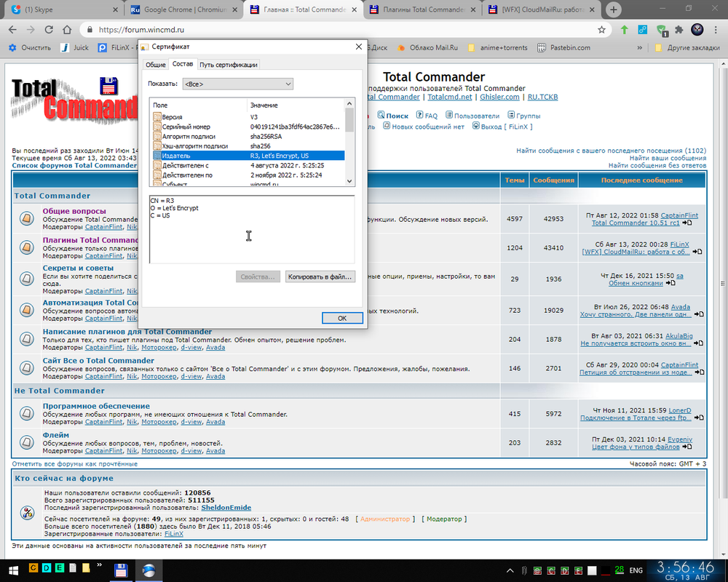The width and height of the screenshot is (728, 582).
Task: Bookmark this page with the star
Action: [x=602, y=30]
